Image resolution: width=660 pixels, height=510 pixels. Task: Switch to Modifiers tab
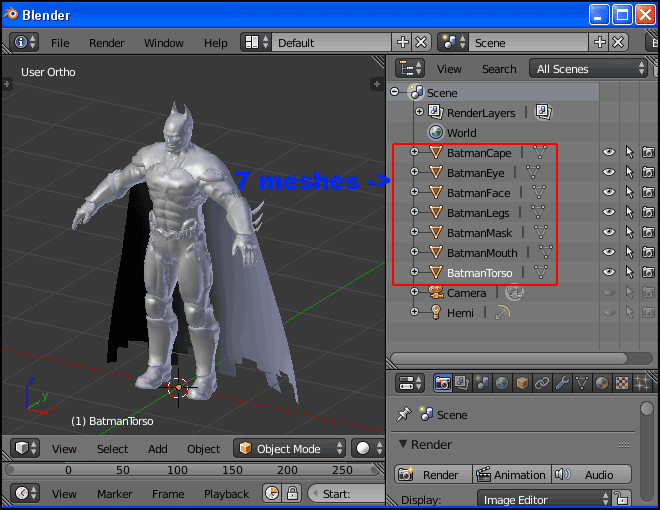tap(562, 383)
